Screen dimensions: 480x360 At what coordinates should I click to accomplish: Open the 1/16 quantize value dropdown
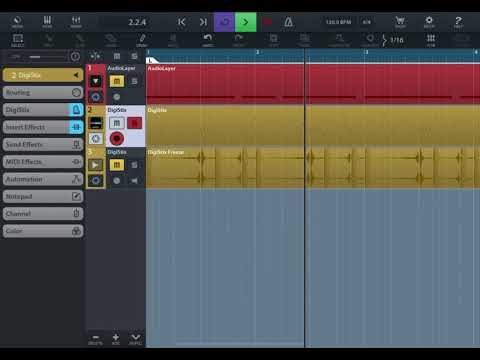coord(393,40)
